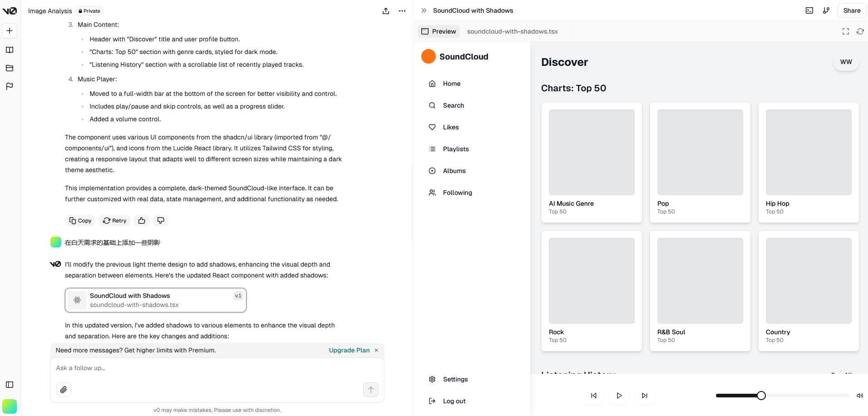Switch to the Preview tab
This screenshot has width=868, height=416.
click(439, 31)
